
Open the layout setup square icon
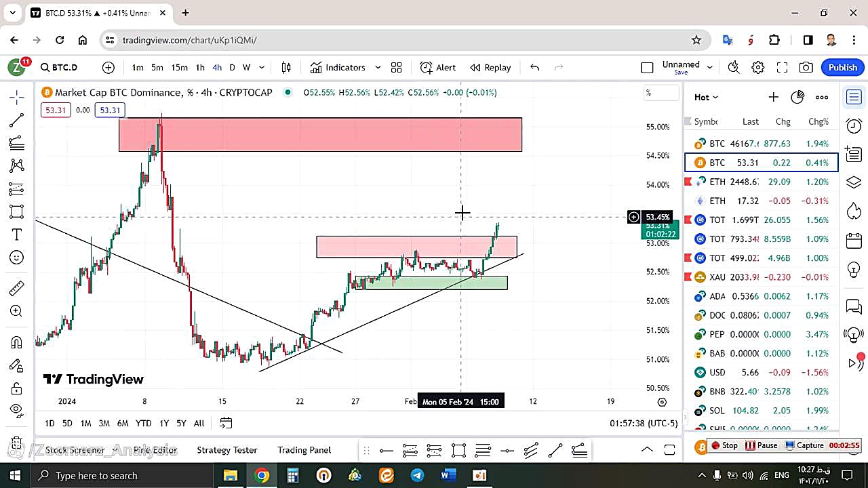[x=647, y=67]
